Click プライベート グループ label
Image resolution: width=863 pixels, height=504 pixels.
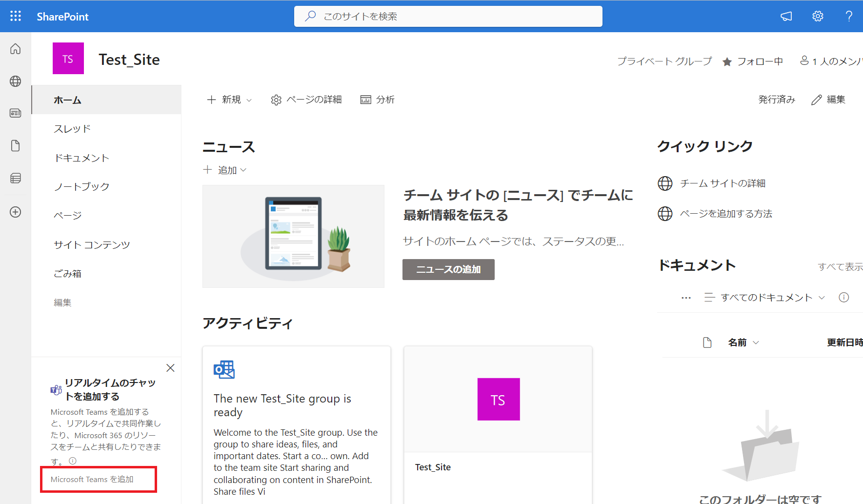[664, 61]
